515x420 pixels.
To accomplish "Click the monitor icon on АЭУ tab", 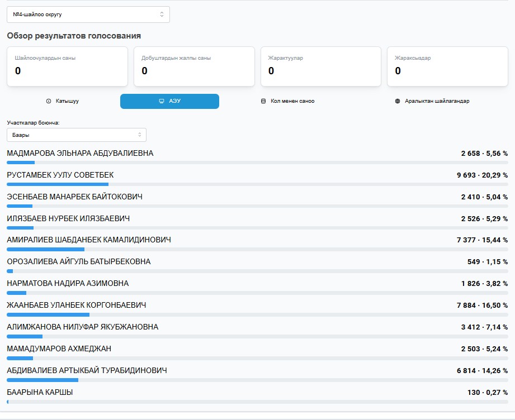I will (162, 101).
